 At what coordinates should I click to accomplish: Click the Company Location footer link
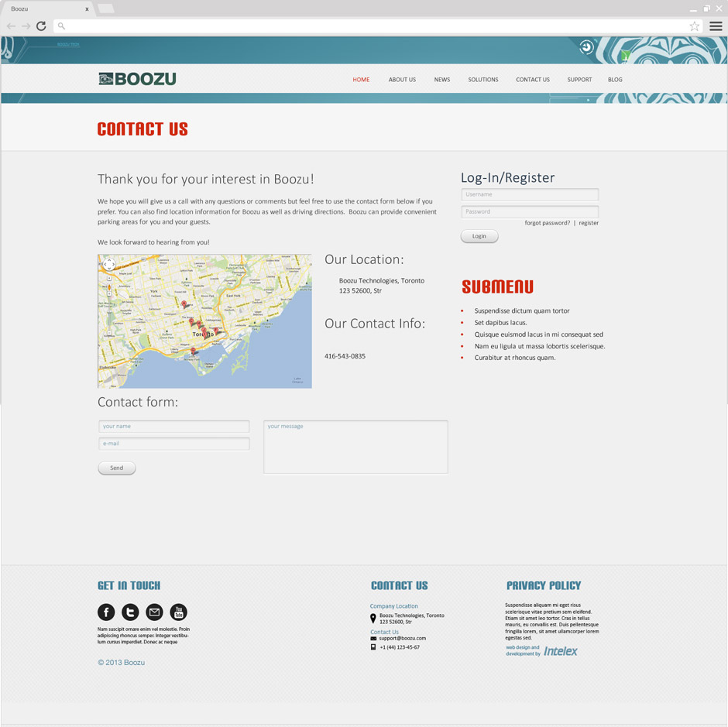point(393,606)
